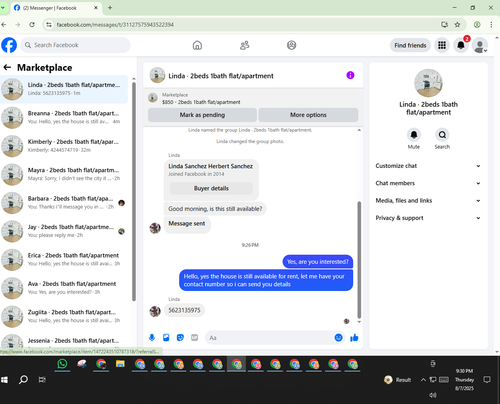Open the $850 Marketplace listing link

click(201, 102)
